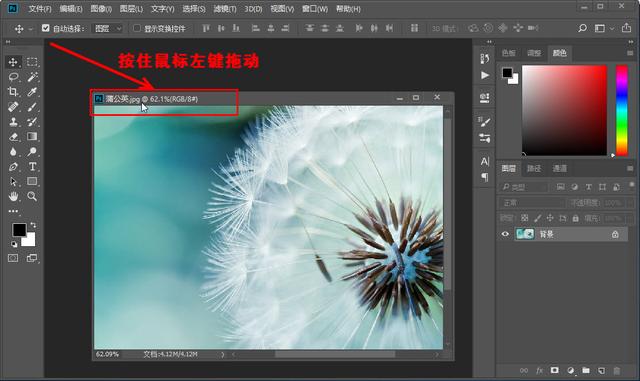Open the Move tool preset picker arrow
Viewport: 640px width, 381px height.
point(31,29)
